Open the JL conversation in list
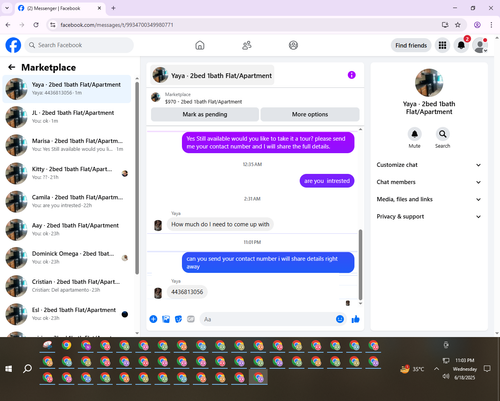Screen dimensions: 500x401 67,117
